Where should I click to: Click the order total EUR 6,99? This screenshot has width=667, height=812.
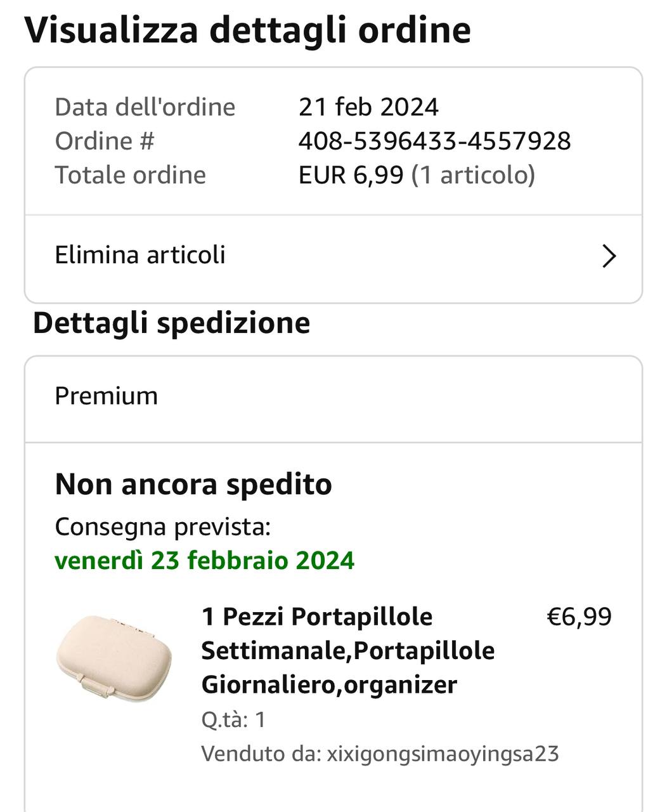[x=351, y=175]
